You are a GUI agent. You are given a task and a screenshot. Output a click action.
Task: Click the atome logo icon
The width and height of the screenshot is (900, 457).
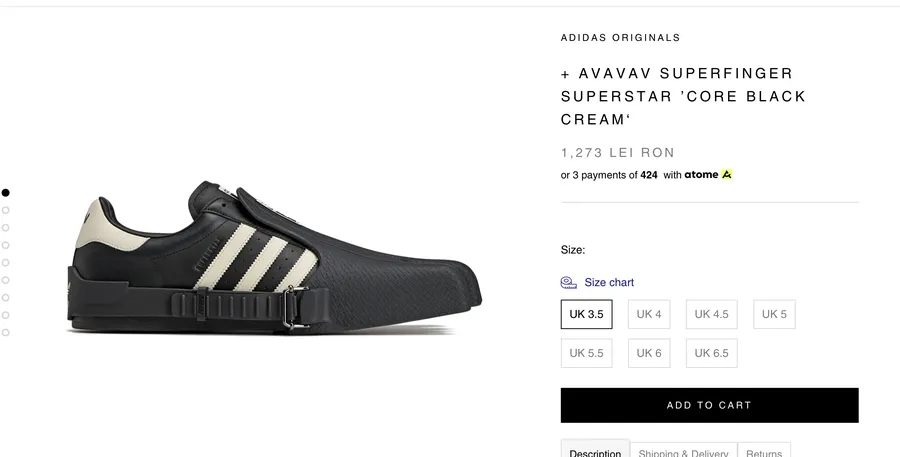[727, 175]
